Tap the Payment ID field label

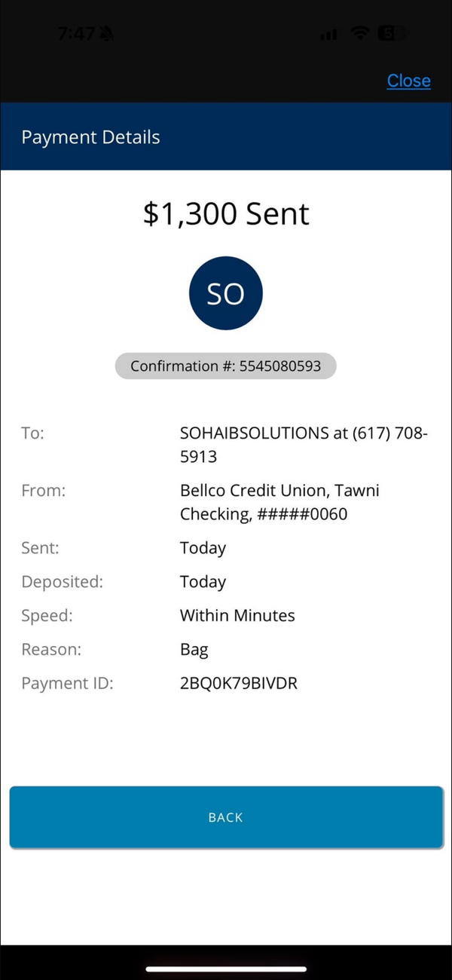pyautogui.click(x=67, y=684)
